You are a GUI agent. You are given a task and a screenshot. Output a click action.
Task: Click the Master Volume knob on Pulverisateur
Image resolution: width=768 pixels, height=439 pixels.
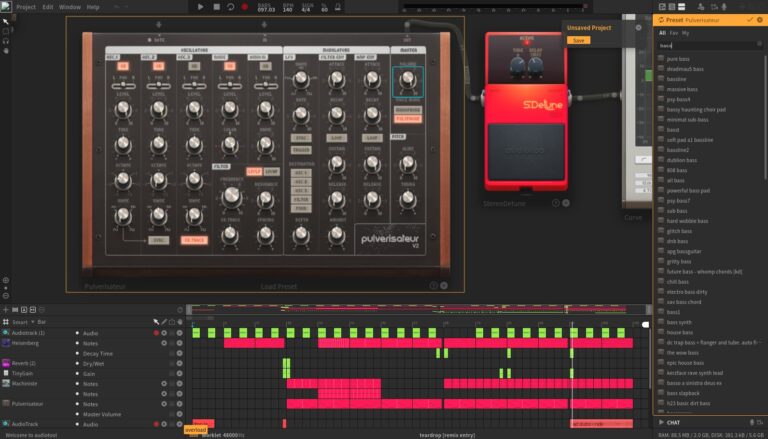[408, 78]
